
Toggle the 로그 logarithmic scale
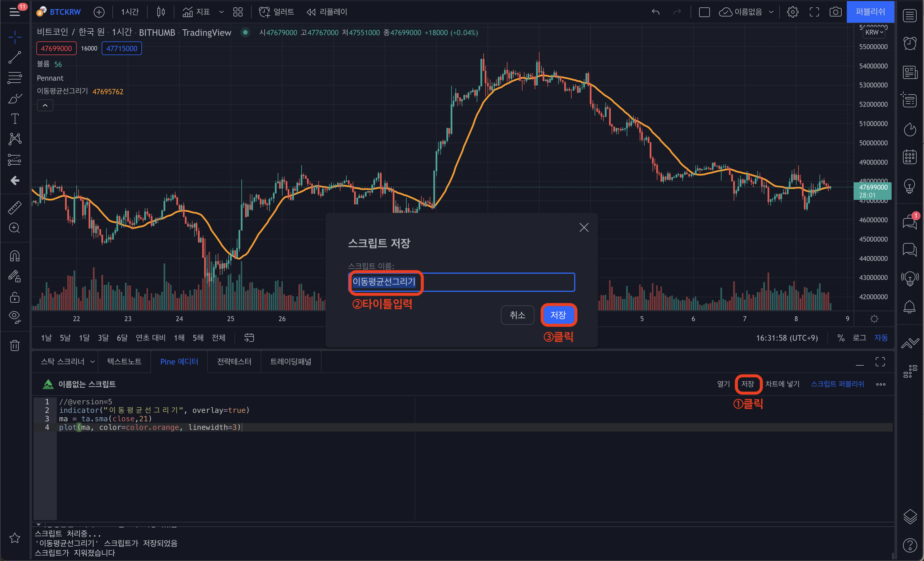click(x=859, y=338)
